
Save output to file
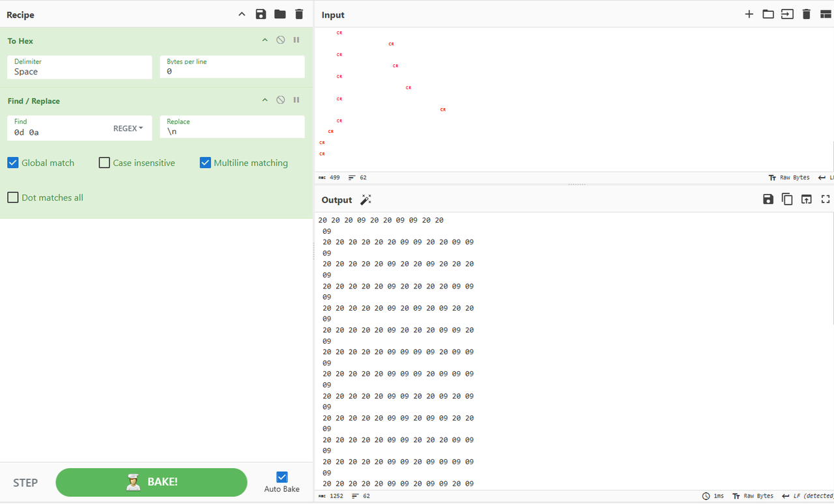[768, 199]
